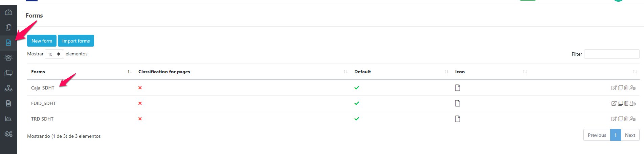This screenshot has width=644, height=154.
Task: Open user permissions for Caja_SDHT
Action: [x=632, y=88]
